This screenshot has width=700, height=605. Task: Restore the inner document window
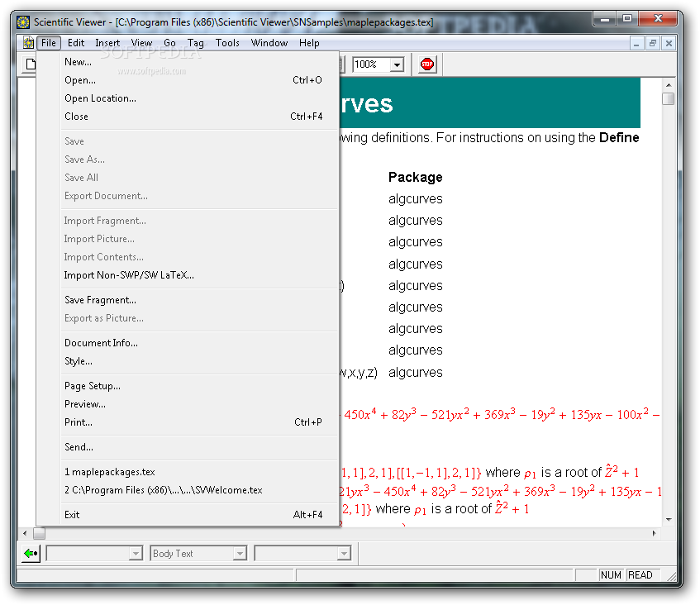[x=653, y=43]
